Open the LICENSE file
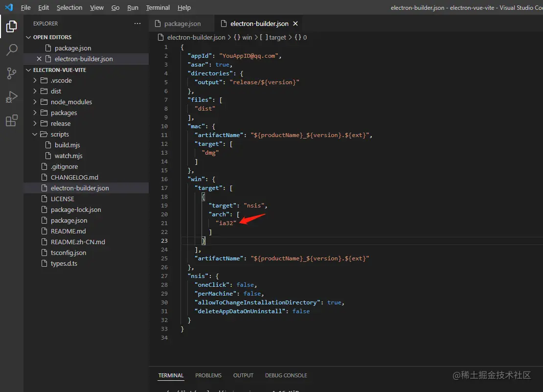 click(x=86, y=199)
